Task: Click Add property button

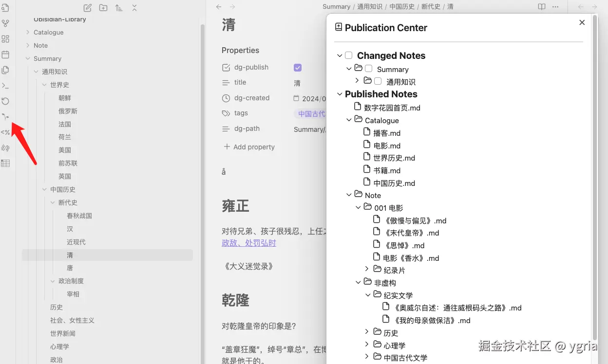Action: coord(249,147)
